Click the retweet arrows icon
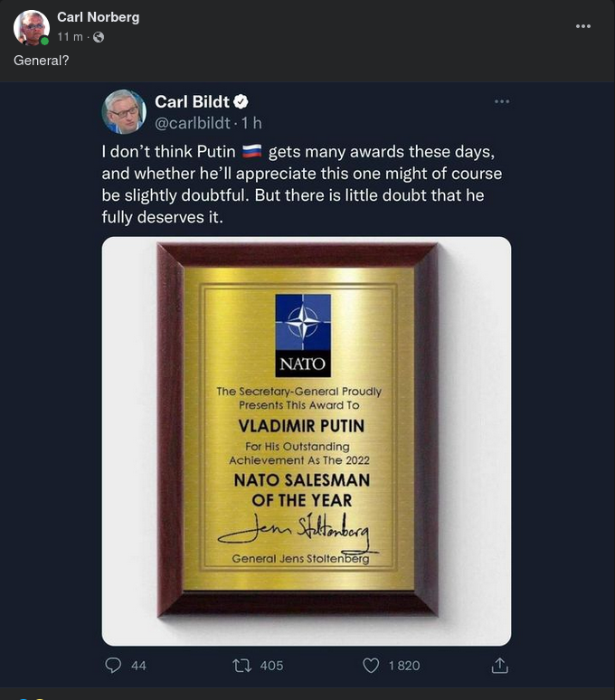The image size is (615, 700). [x=241, y=665]
